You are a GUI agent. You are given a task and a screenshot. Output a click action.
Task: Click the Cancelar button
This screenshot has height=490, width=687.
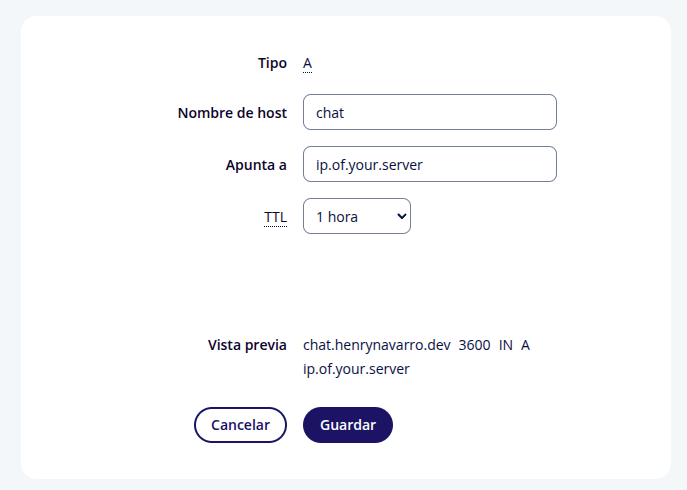click(240, 425)
